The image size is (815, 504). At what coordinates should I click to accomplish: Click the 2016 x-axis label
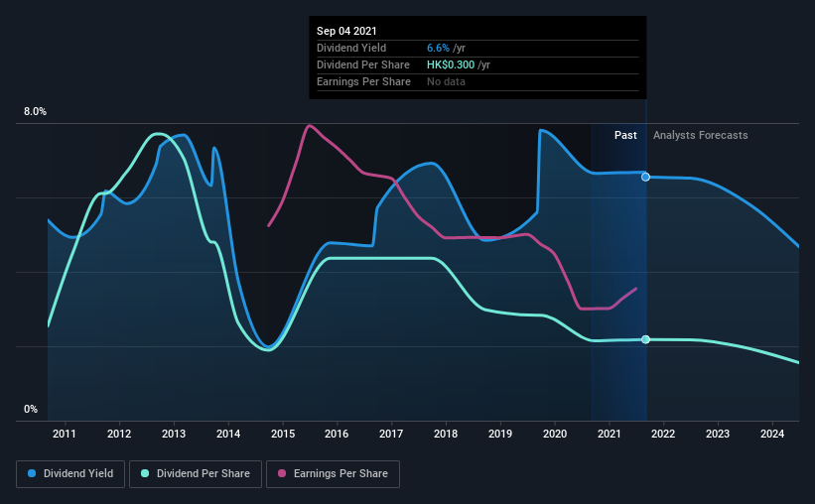pos(337,434)
